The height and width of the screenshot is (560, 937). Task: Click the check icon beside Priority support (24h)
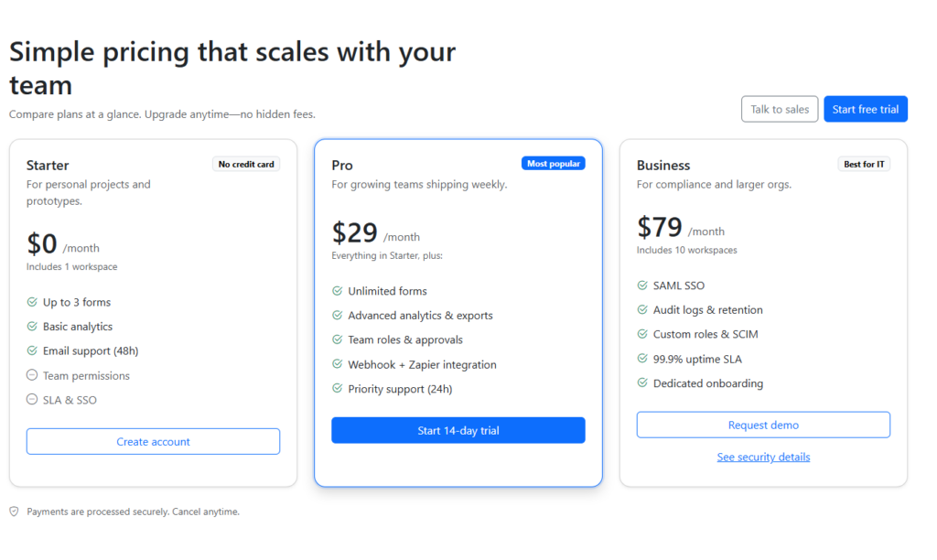tap(337, 389)
